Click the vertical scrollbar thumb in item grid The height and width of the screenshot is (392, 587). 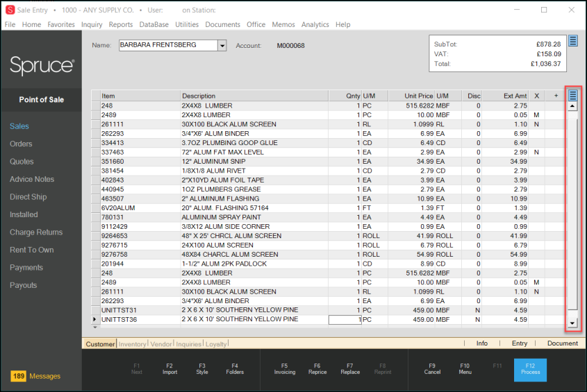[x=572, y=214]
